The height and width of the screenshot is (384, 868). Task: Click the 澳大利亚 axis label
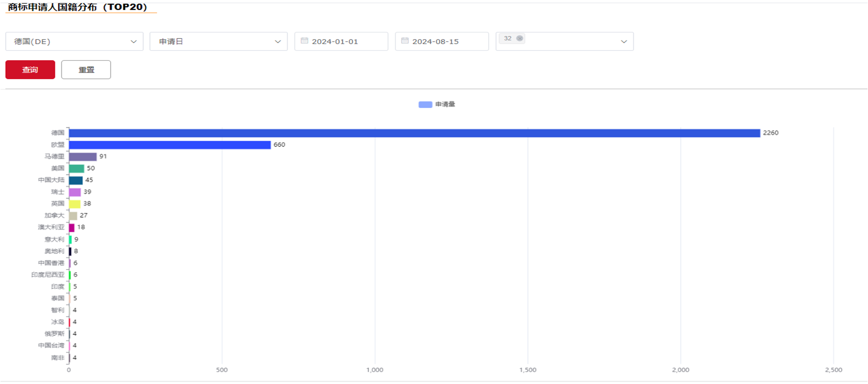tap(51, 227)
